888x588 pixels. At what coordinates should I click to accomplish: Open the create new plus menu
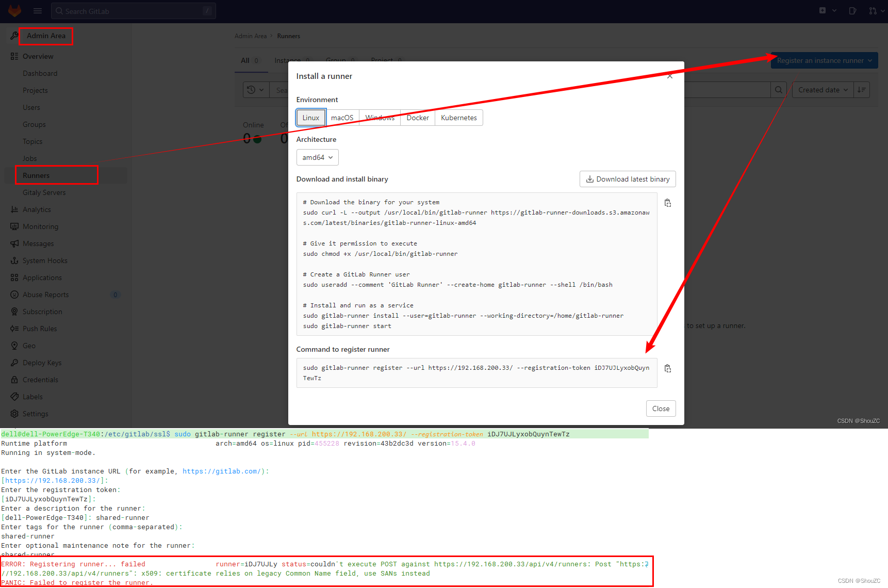pos(828,10)
